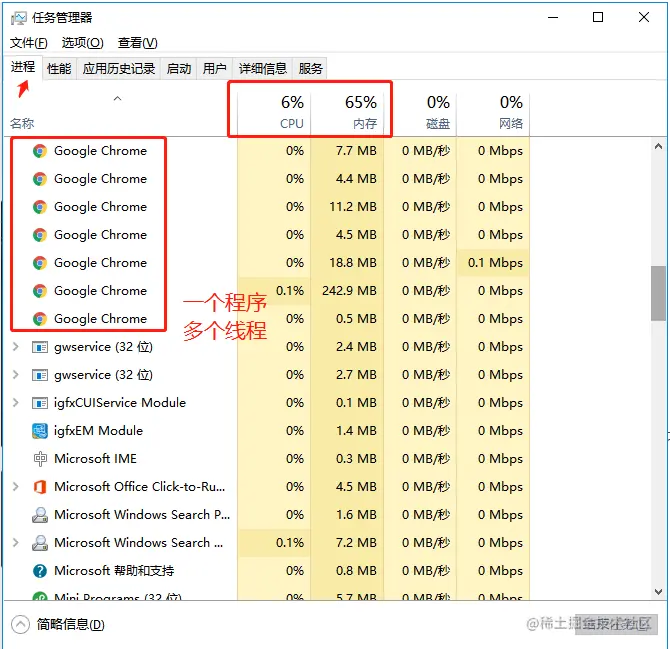Screen dimensions: 670x649
Task: Select the Microsoft Windows Search P... name
Action: tap(142, 515)
